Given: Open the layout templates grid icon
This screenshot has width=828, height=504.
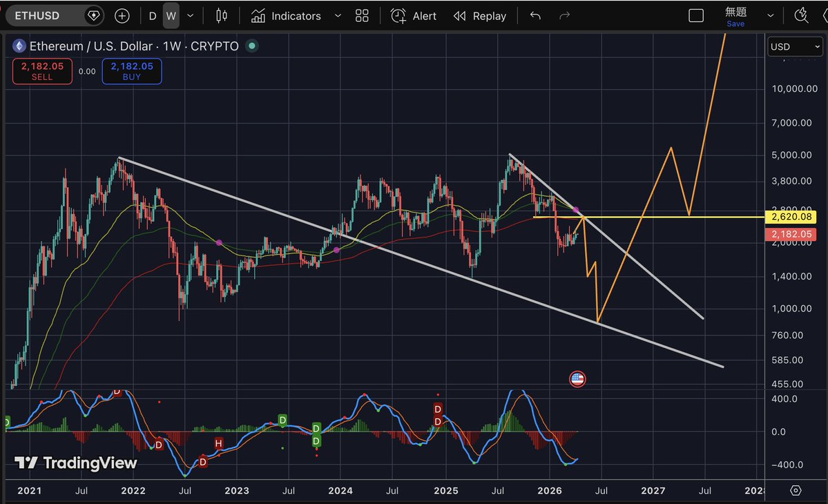Looking at the screenshot, I should (x=362, y=15).
